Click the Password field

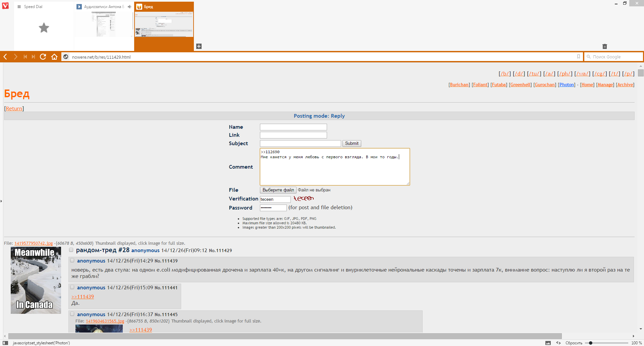273,208
